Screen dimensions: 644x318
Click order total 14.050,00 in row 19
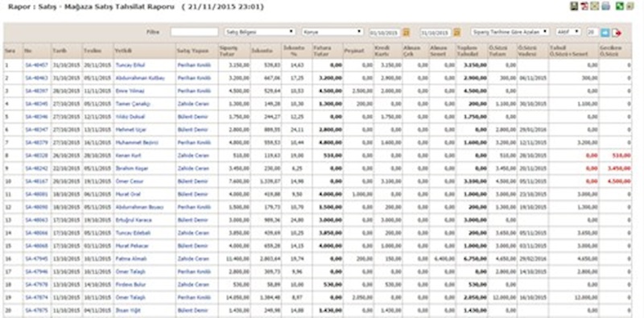pos(237,297)
